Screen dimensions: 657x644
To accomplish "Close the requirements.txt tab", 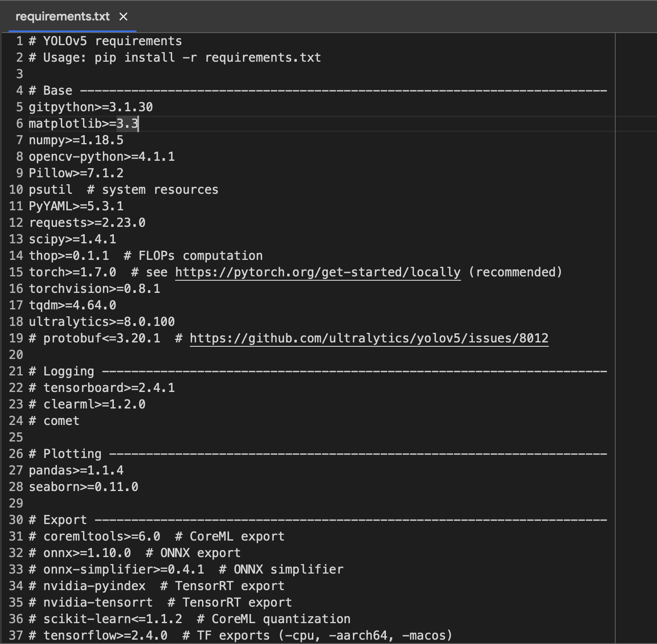I will point(123,17).
